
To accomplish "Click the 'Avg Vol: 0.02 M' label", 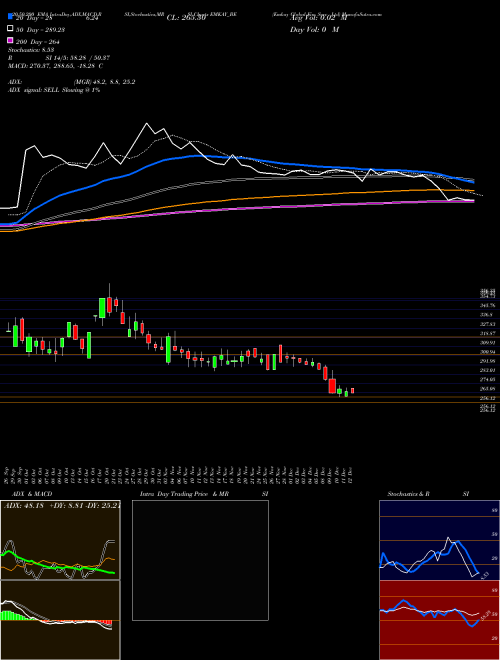I will click(x=318, y=18).
